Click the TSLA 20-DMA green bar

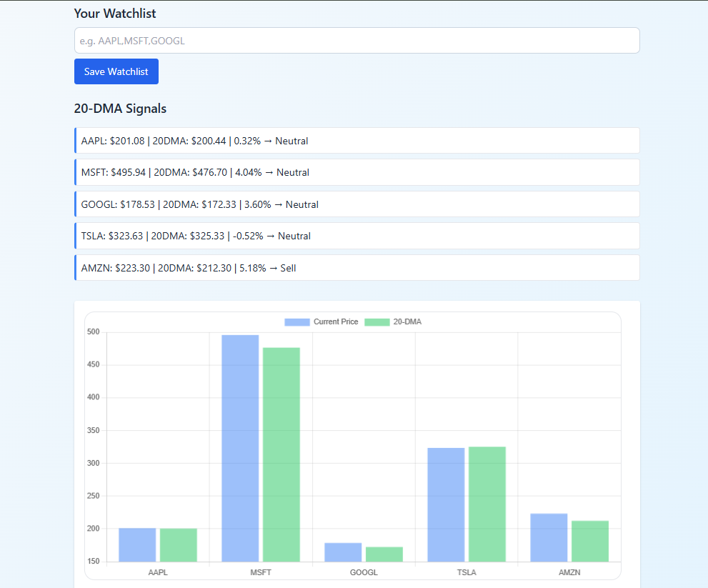pyautogui.click(x=487, y=504)
